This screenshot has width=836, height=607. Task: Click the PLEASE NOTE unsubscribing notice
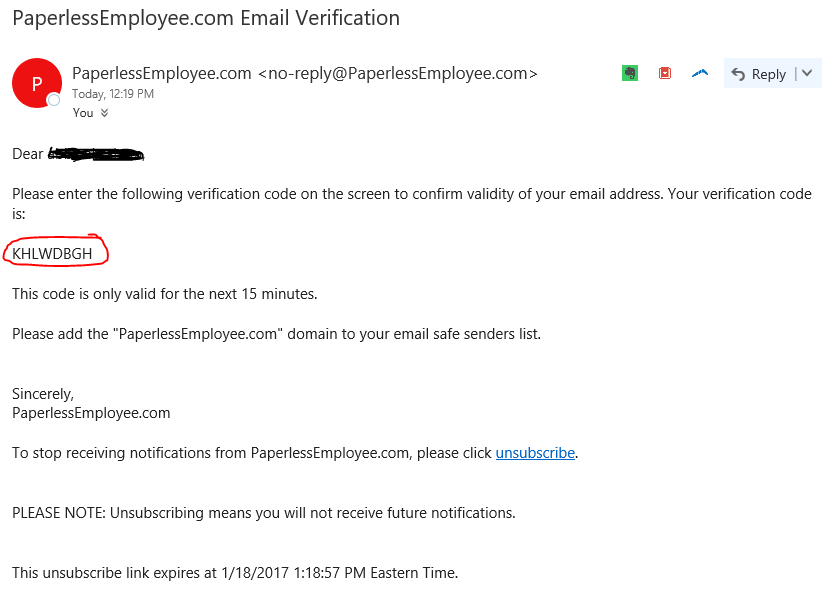point(264,513)
